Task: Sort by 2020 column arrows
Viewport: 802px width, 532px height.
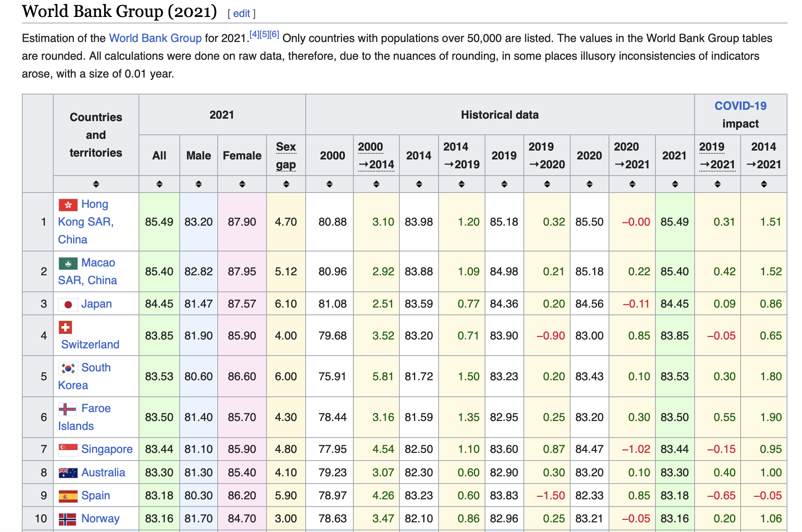Action: point(590,184)
